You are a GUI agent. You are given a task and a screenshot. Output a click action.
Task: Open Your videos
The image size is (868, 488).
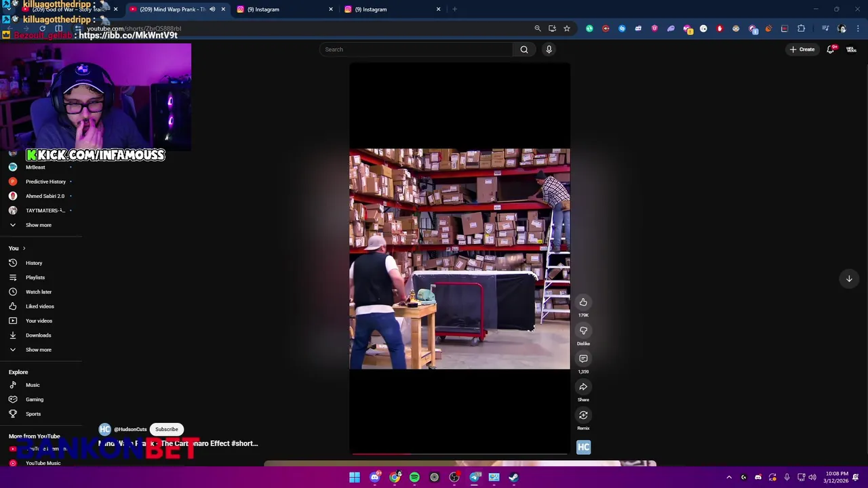[39, 321]
